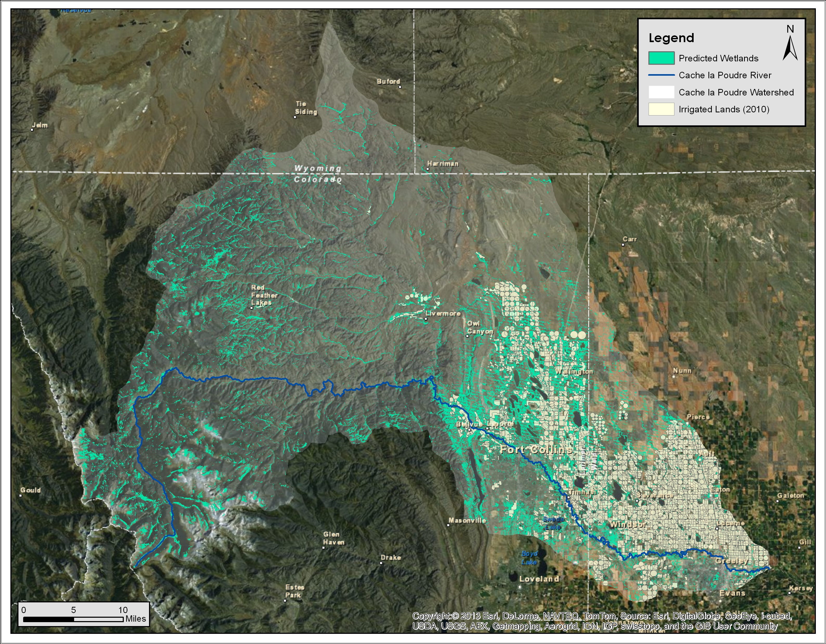Click the blue Cache la Poudre River legend line
826x644 pixels.
(x=661, y=75)
